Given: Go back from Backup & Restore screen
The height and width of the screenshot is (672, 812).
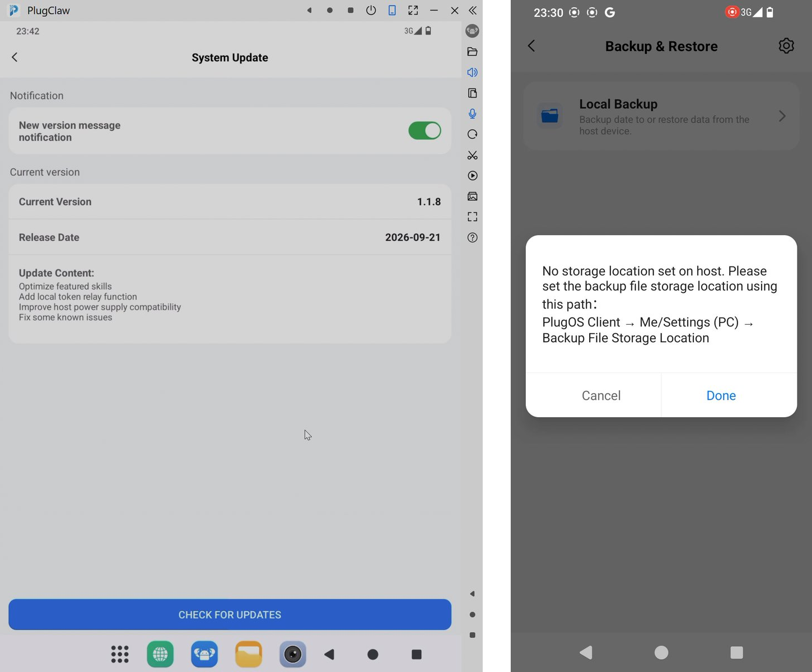Looking at the screenshot, I should [531, 46].
